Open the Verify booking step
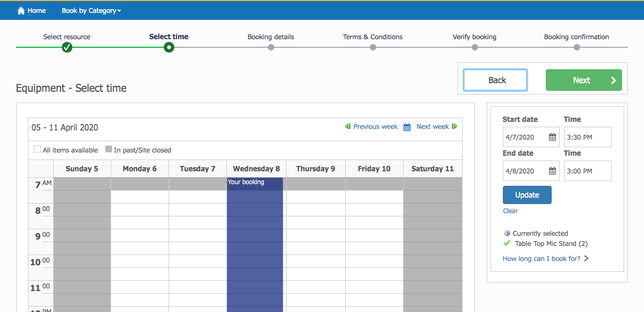The height and width of the screenshot is (312, 644). [x=474, y=47]
